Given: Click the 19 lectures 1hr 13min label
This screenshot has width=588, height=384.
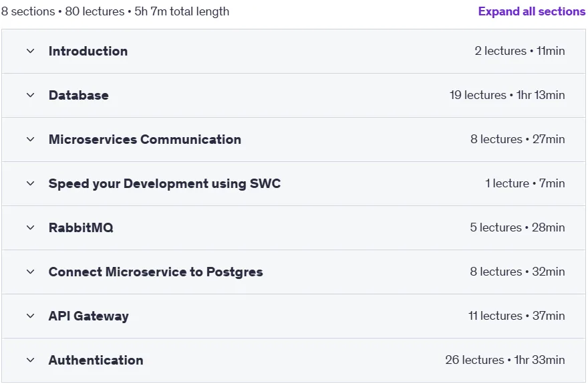Looking at the screenshot, I should tap(507, 95).
